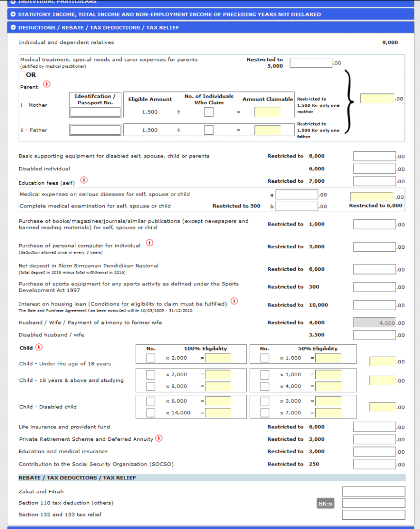Click info icon next to Parent label
420x529 pixels.
click(x=46, y=85)
